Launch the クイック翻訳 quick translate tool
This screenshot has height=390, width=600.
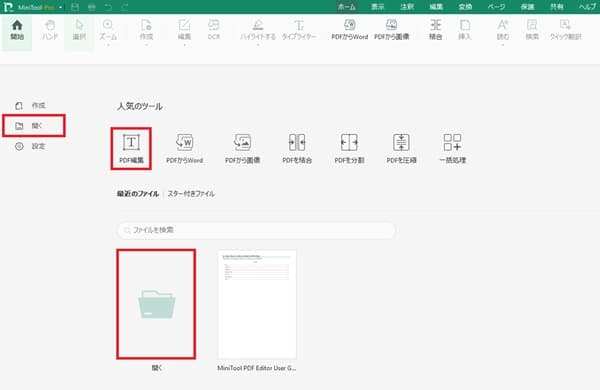566,30
